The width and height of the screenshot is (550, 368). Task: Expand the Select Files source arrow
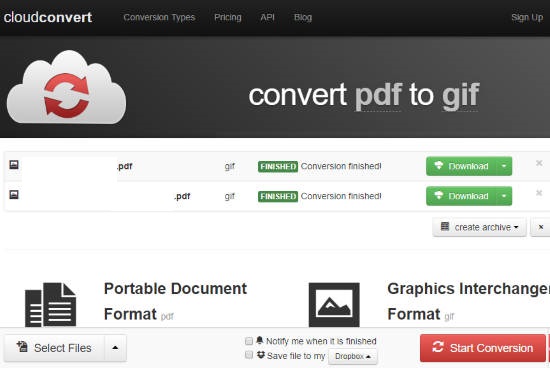click(x=115, y=348)
